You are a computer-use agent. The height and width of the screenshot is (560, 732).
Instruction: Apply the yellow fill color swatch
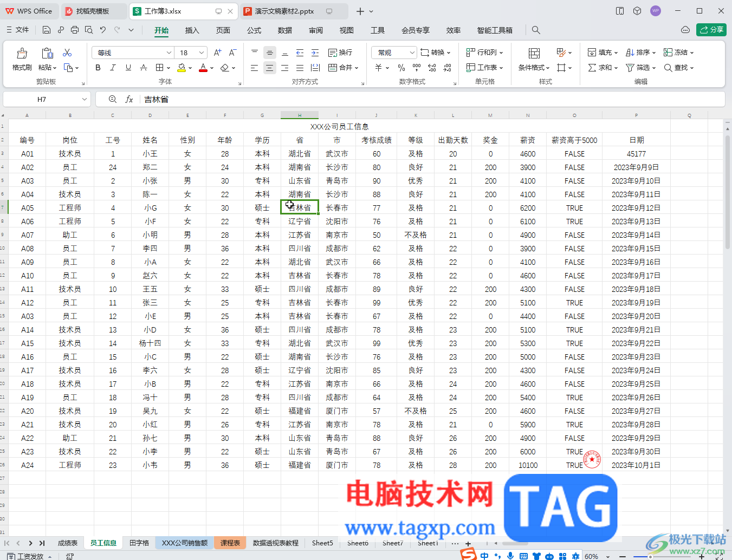point(182,68)
